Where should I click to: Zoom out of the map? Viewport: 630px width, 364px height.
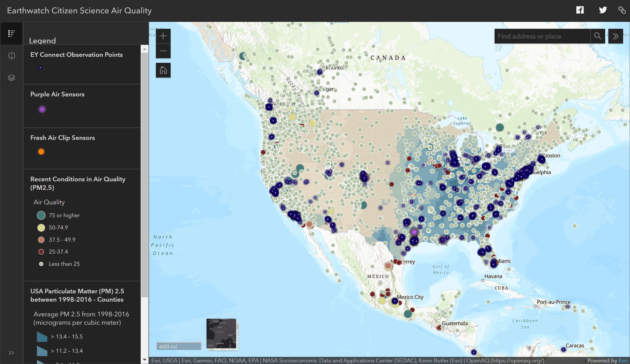[x=163, y=51]
